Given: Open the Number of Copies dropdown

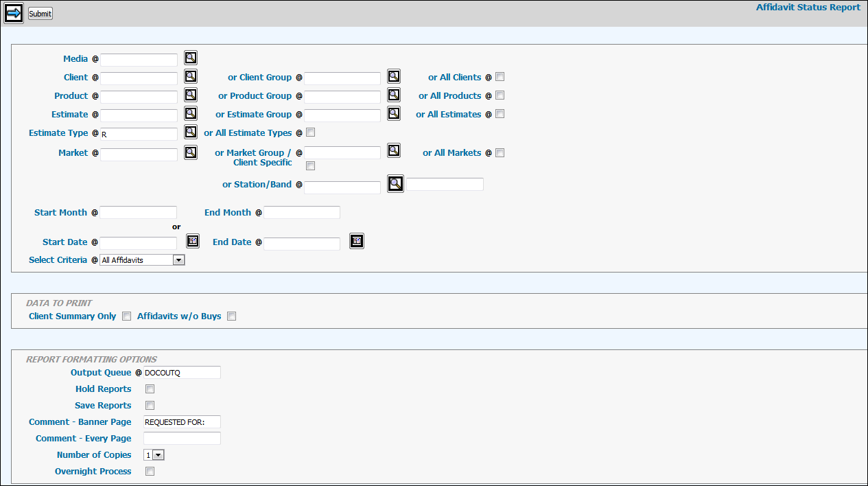Looking at the screenshot, I should point(159,455).
